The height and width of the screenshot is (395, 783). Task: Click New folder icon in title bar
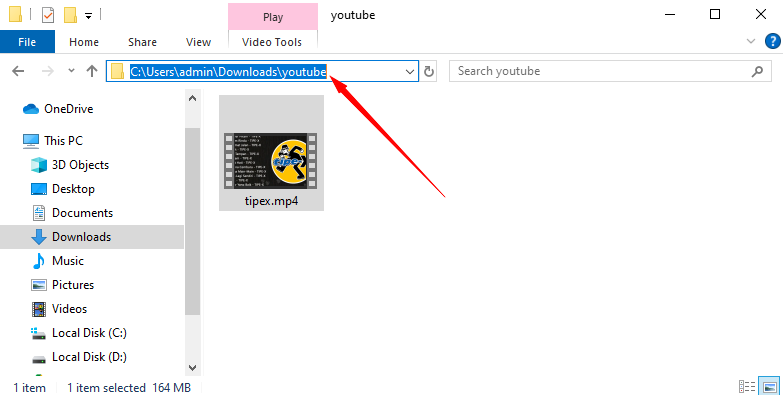70,15
